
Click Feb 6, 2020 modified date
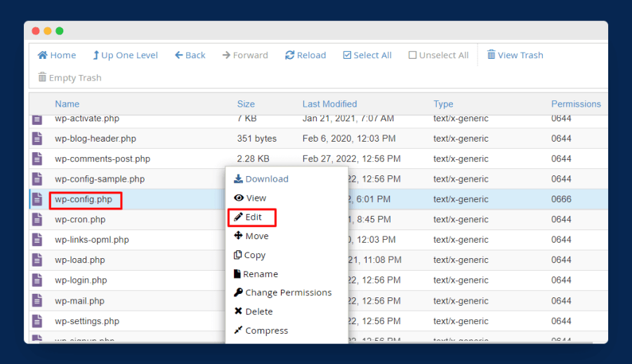coord(349,138)
